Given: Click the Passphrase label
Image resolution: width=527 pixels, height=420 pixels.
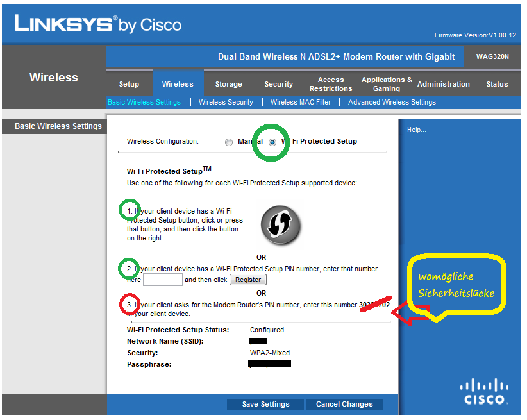Looking at the screenshot, I should pos(149,364).
